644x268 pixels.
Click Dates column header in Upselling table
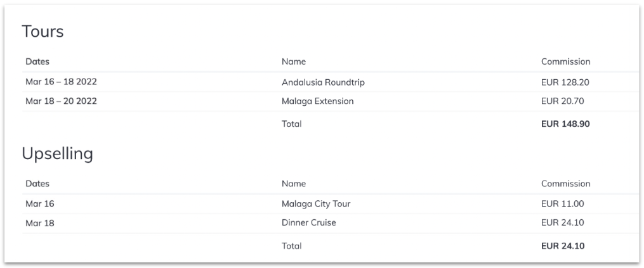click(x=37, y=184)
